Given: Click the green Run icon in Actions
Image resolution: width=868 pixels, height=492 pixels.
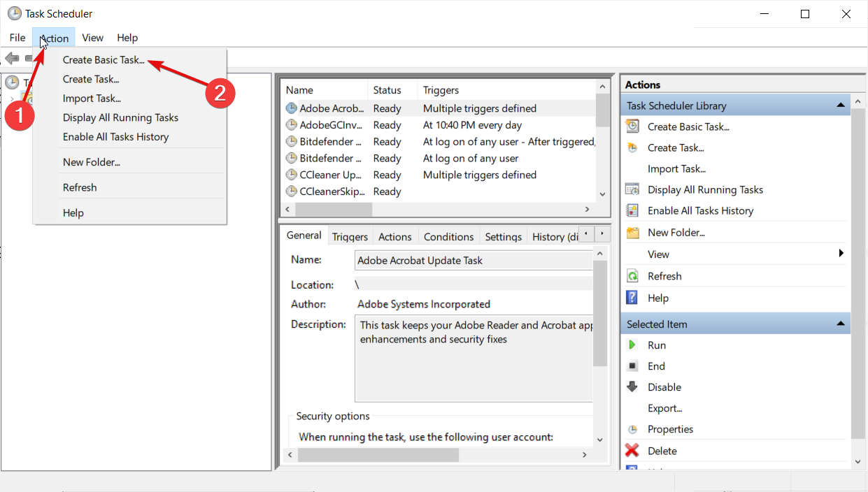Looking at the screenshot, I should click(632, 345).
